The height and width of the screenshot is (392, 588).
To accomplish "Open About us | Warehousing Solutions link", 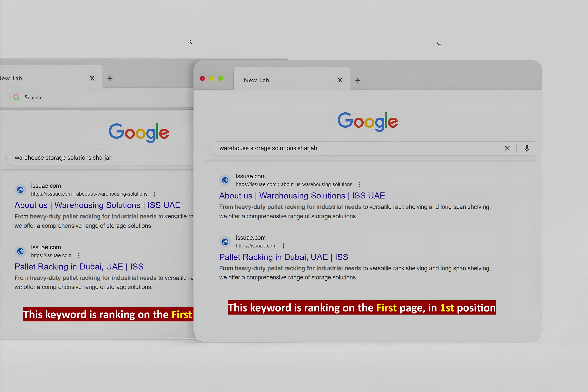I will 302,195.
